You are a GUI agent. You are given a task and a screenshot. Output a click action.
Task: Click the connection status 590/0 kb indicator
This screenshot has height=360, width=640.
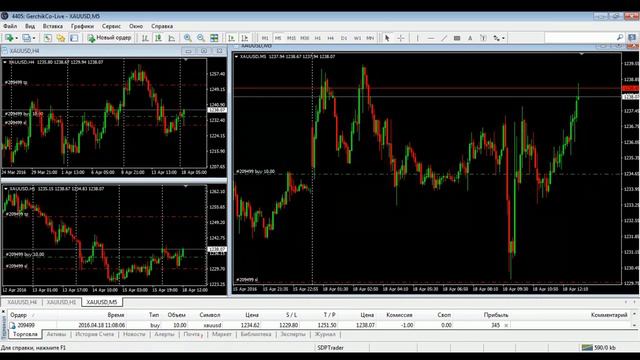tap(599, 348)
